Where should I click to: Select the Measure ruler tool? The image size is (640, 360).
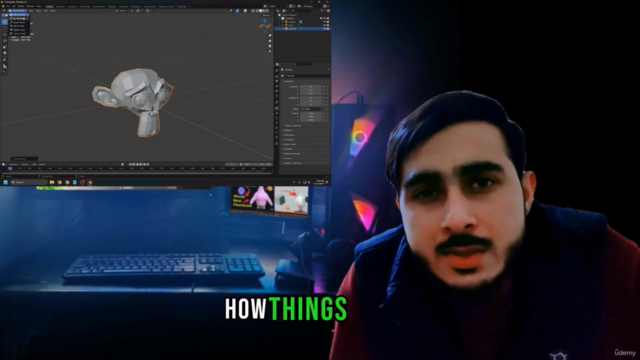(5, 66)
